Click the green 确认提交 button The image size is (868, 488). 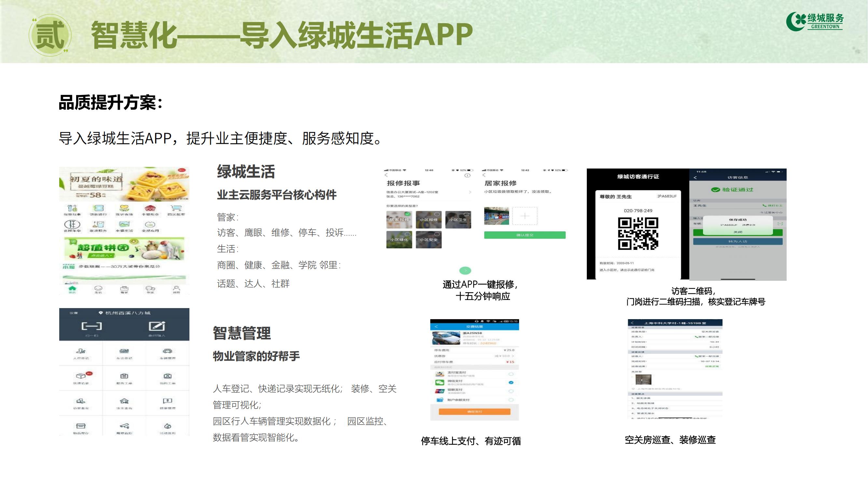525,235
